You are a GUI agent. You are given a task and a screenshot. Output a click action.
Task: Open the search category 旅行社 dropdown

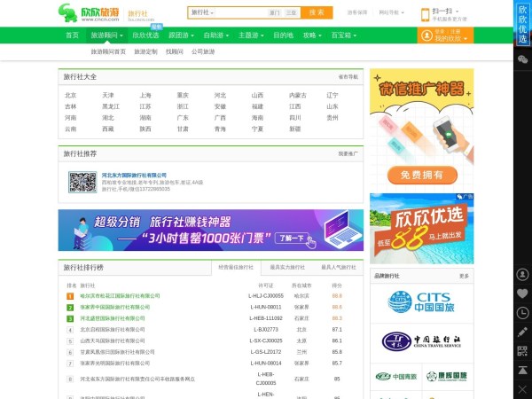coord(202,12)
